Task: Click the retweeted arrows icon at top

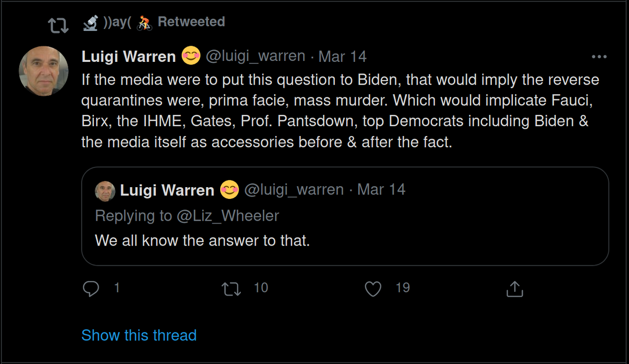Action: tap(58, 25)
